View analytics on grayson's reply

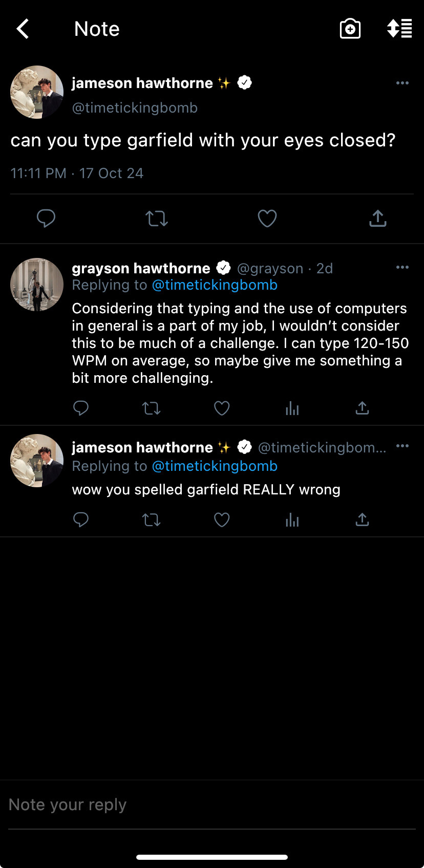click(x=292, y=408)
